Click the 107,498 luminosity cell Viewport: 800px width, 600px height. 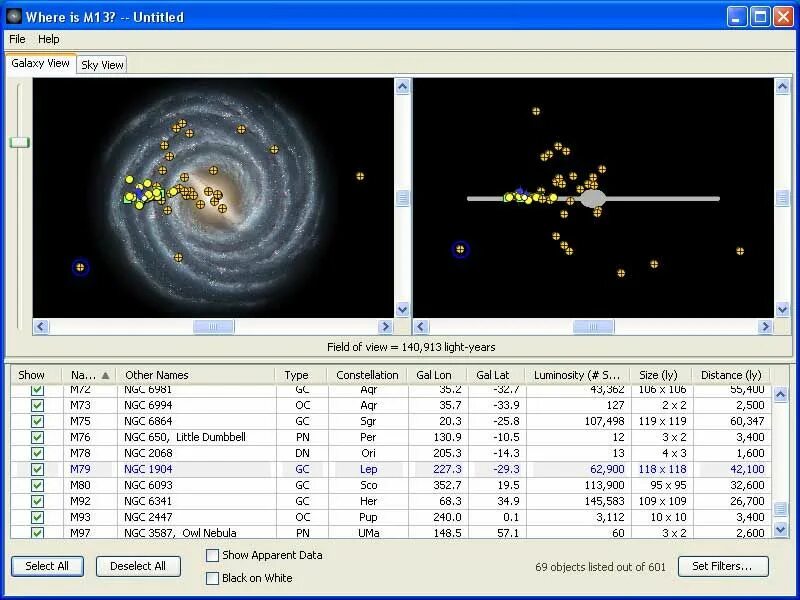pyautogui.click(x=579, y=421)
